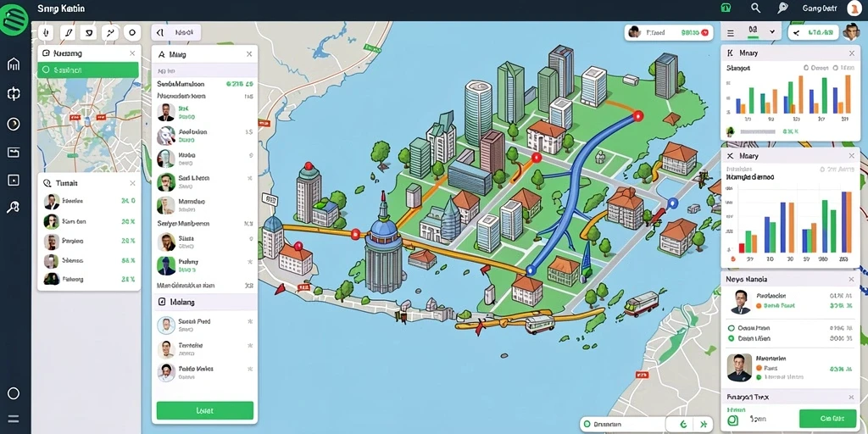The image size is (868, 434).
Task: Open the building dashboard icon in left sidebar
Action: 14,64
